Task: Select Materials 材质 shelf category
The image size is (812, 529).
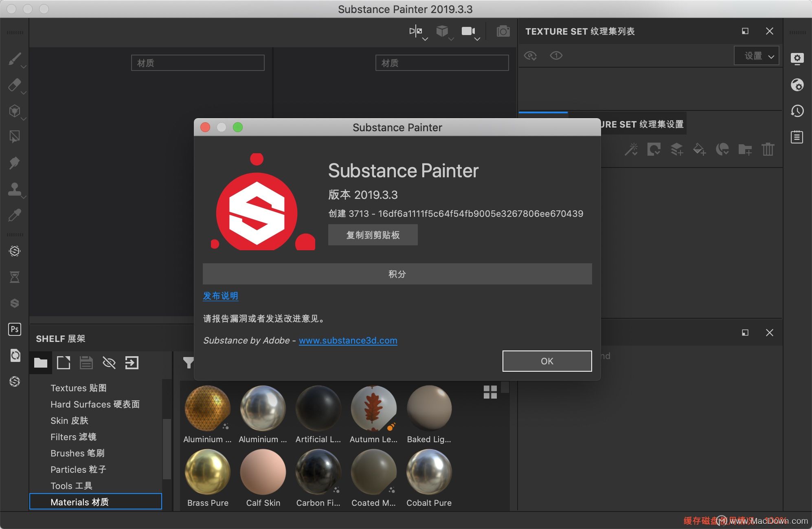Action: (x=96, y=502)
